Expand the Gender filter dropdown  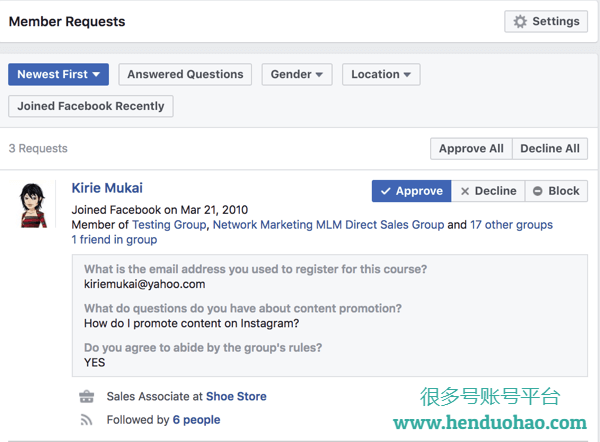[x=297, y=74]
